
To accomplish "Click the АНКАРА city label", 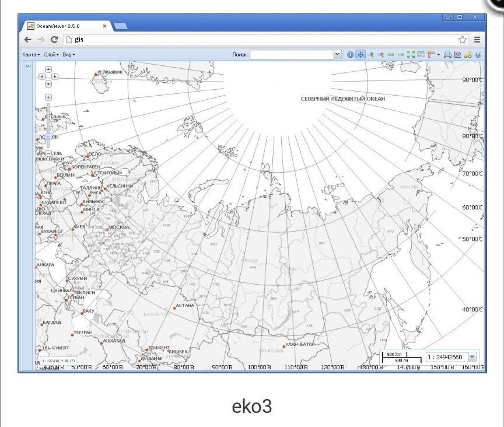I will [x=45, y=265].
